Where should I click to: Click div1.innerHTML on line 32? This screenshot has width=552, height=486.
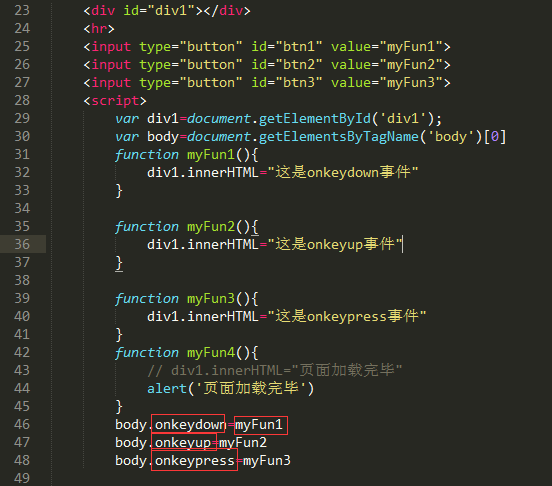click(203, 172)
